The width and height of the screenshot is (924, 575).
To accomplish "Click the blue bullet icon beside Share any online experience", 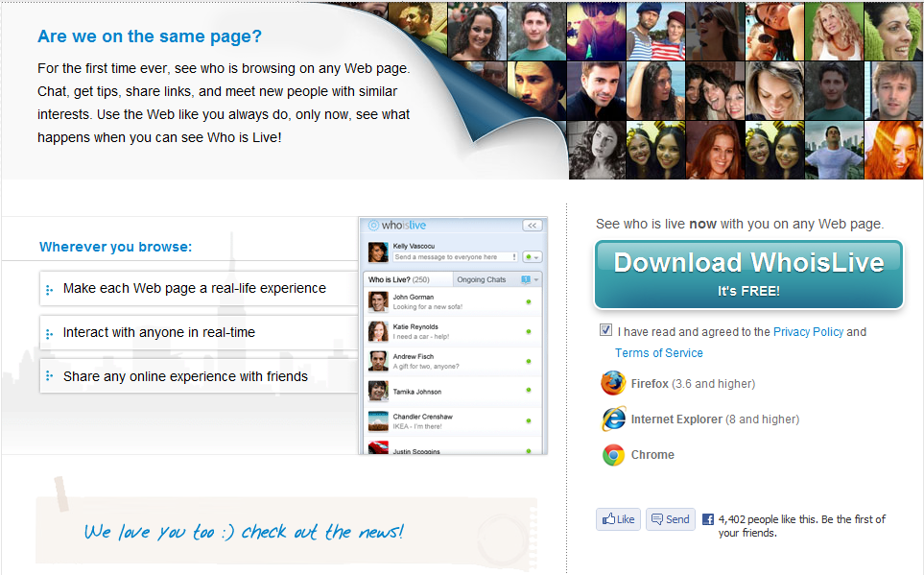I will tap(50, 375).
